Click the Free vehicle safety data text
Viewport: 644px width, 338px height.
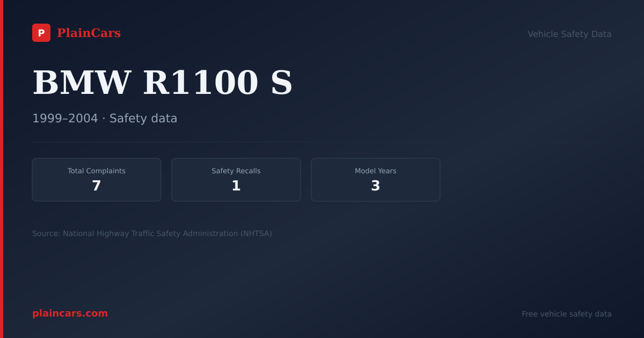[567, 314]
